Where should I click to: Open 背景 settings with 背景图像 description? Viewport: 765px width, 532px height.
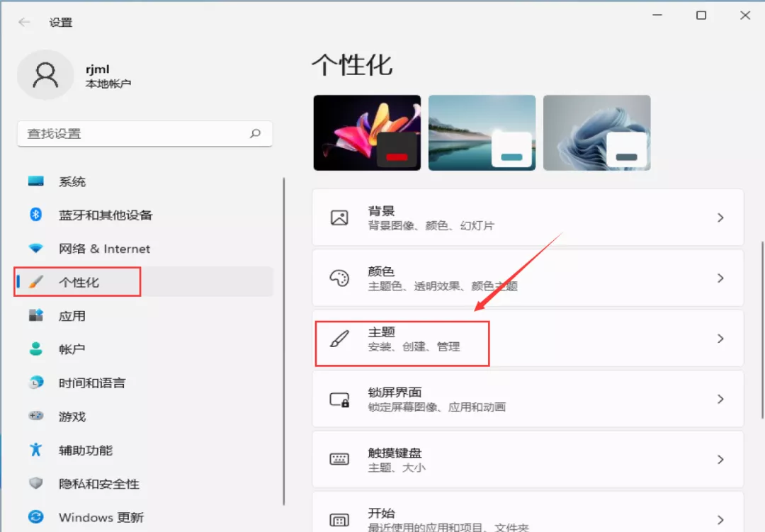point(528,217)
